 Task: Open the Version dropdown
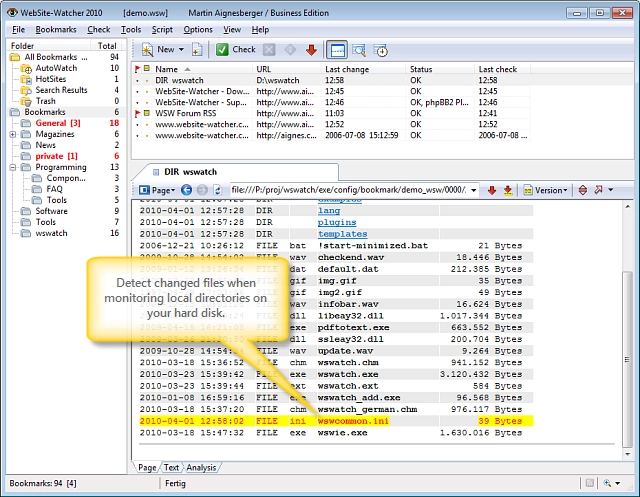(x=545, y=190)
